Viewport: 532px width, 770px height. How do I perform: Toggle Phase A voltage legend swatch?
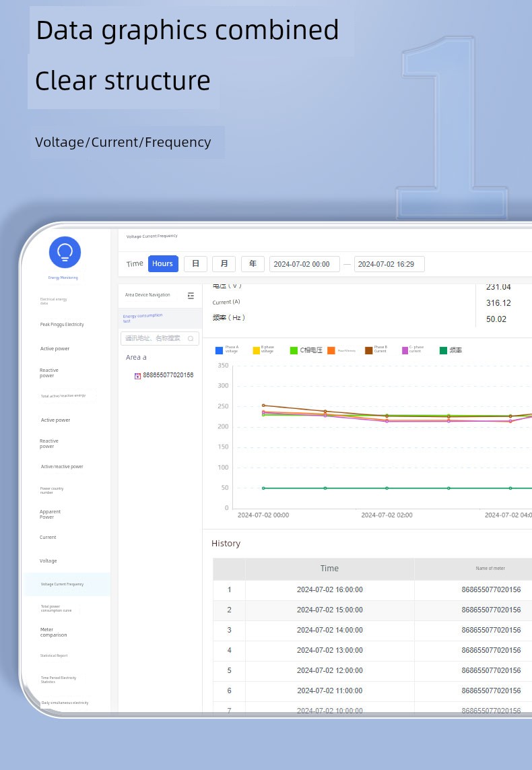220,350
